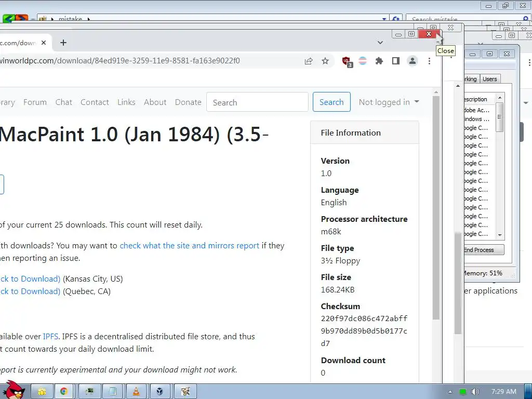Open a new tab with the plus button
Viewport: 532px width, 399px height.
click(63, 43)
